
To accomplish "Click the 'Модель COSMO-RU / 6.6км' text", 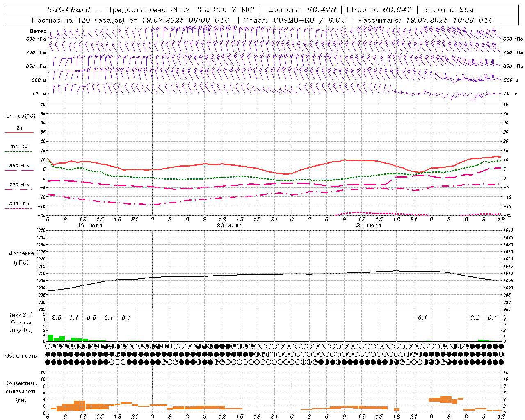I will [x=296, y=20].
